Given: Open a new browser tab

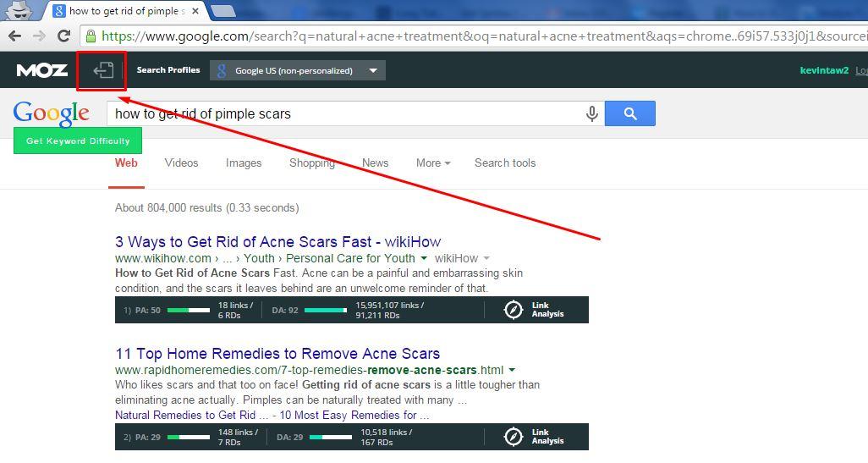Looking at the screenshot, I should 223,10.
